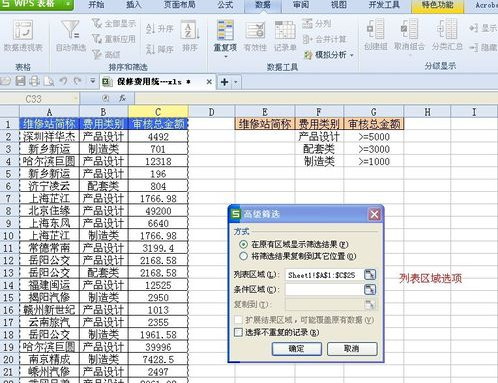The height and width of the screenshot is (383, 498).
Task: Open the 审阅 ribbon tab
Action: (x=301, y=5)
